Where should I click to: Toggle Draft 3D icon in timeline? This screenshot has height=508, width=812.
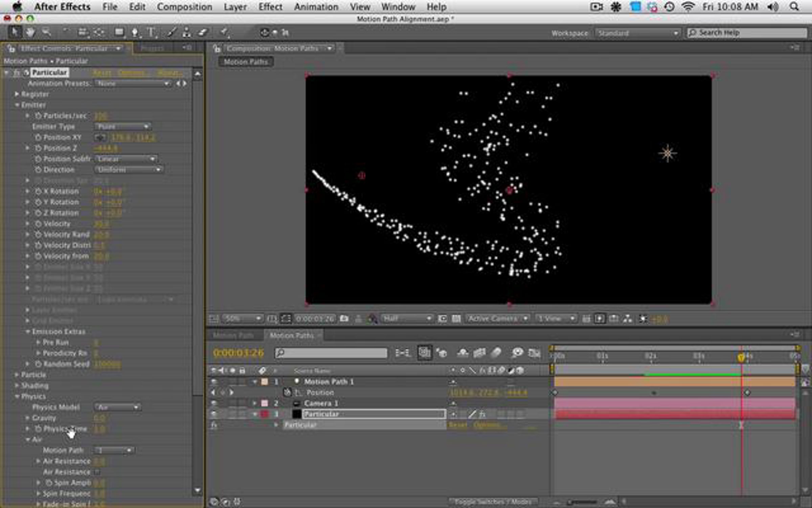tap(442, 353)
